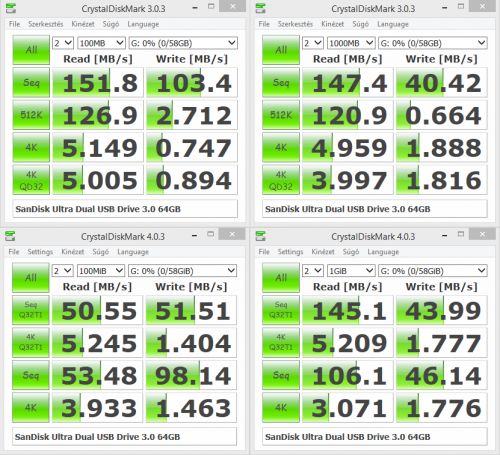The height and width of the screenshot is (455, 500).
Task: Click CrystalDiskMark app icon in bottom-left 100MiB window
Action: coord(10,236)
